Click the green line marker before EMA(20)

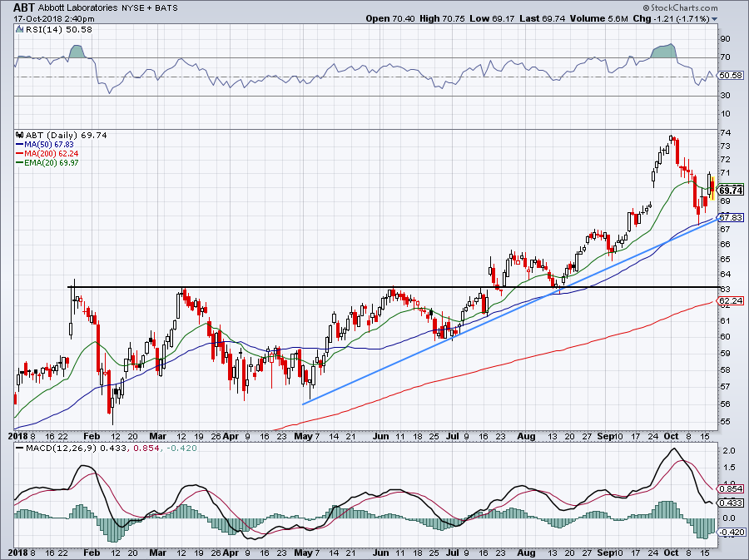click(x=20, y=162)
